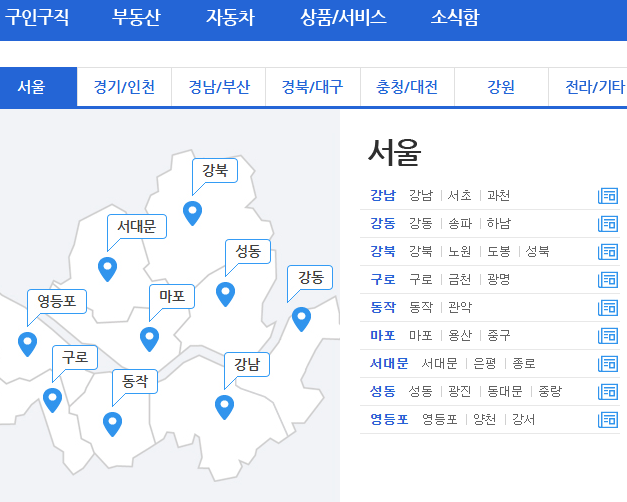Screen dimensions: 627x502
Task: Click the 마포 map label bubble
Action: [x=172, y=296]
